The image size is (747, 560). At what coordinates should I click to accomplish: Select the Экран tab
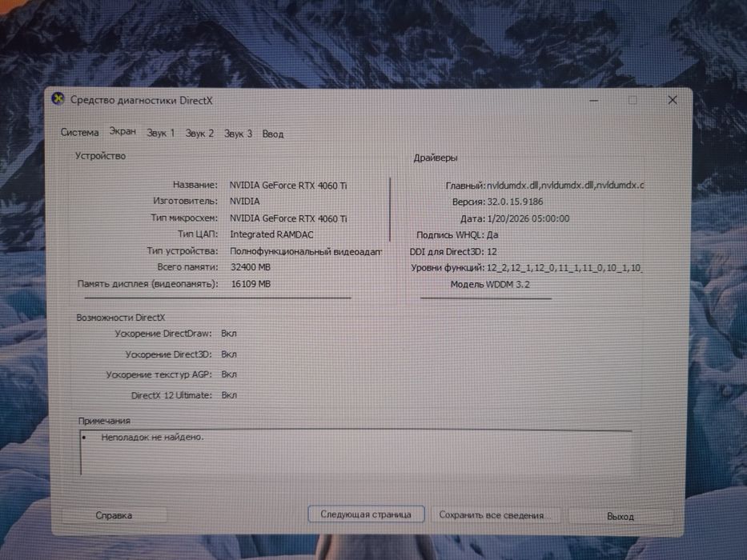click(x=122, y=131)
